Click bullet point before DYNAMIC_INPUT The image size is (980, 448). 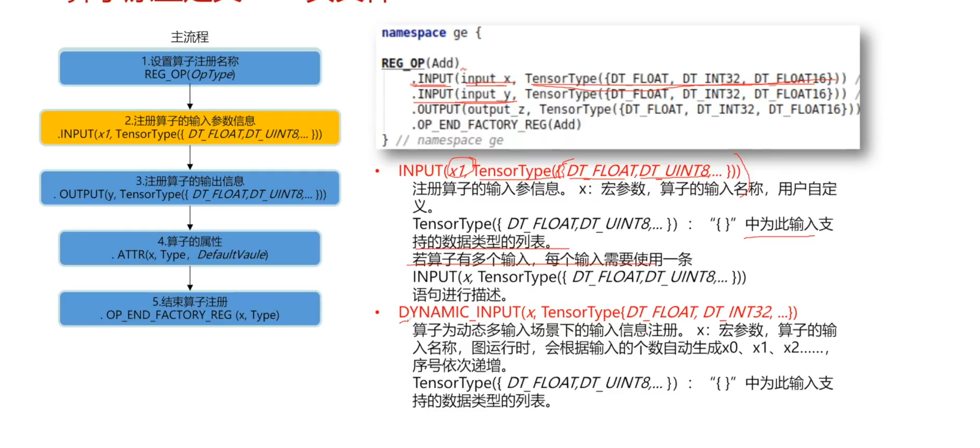point(377,312)
